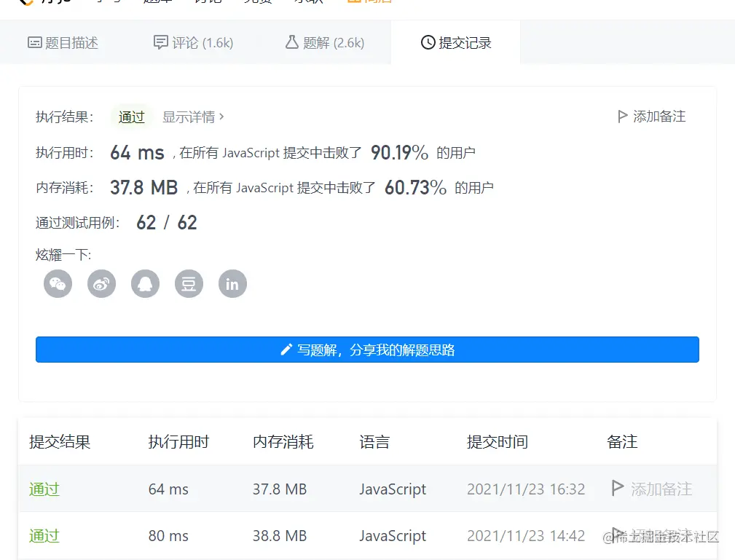
Task: Click 写题解，分享我的解题思路 blue button
Action: coord(367,350)
